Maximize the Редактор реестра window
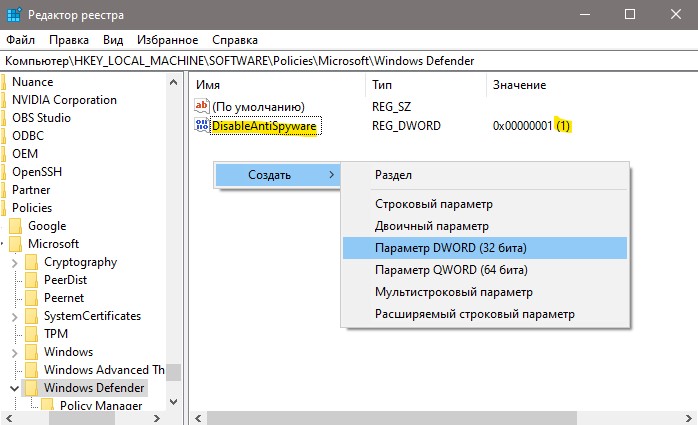698x425 pixels. tap(630, 15)
